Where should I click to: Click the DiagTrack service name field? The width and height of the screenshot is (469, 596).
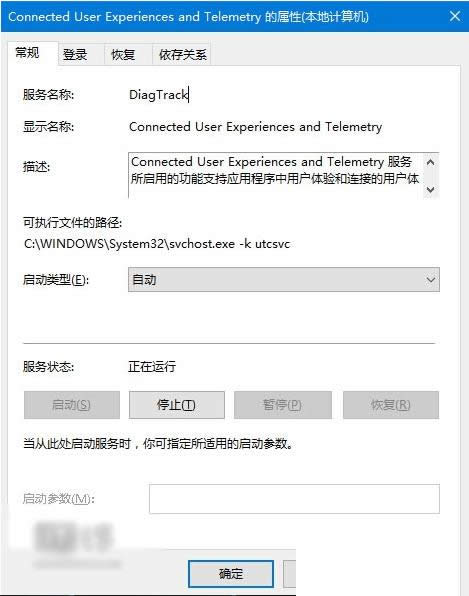point(159,95)
